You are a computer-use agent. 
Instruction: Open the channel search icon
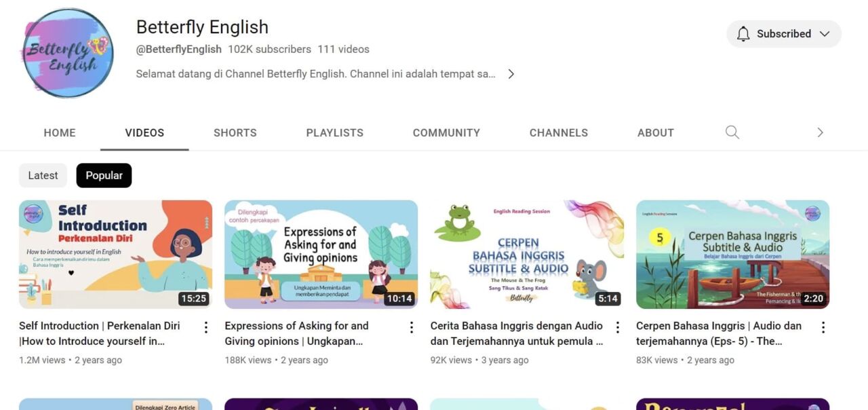732,132
